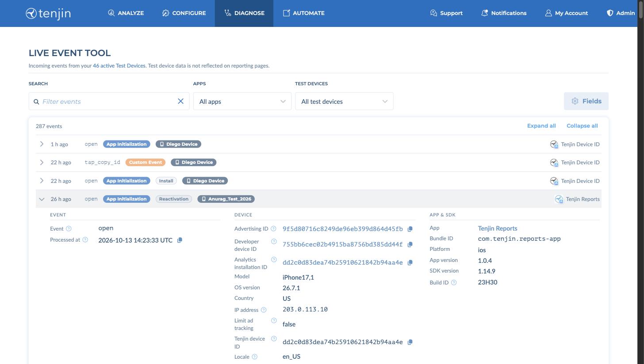Show help for Tenjin device ID
The width and height of the screenshot is (644, 364).
click(x=274, y=339)
